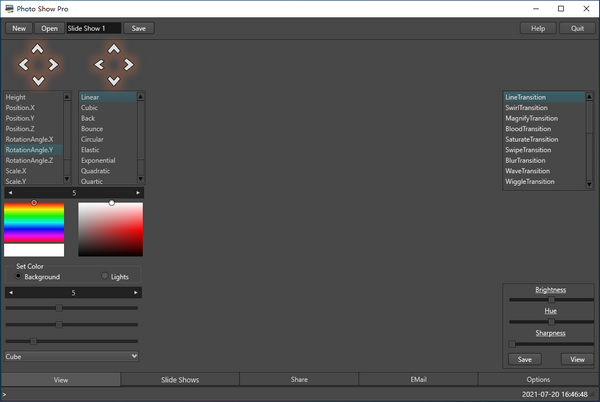Image resolution: width=600 pixels, height=402 pixels.
Task: Click the left arrow in the right arrow pad
Action: click(98, 65)
